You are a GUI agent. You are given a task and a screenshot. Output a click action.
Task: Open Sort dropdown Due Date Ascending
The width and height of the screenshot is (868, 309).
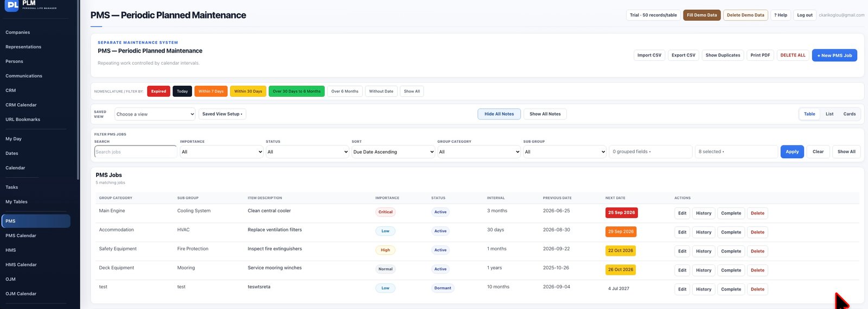(393, 152)
